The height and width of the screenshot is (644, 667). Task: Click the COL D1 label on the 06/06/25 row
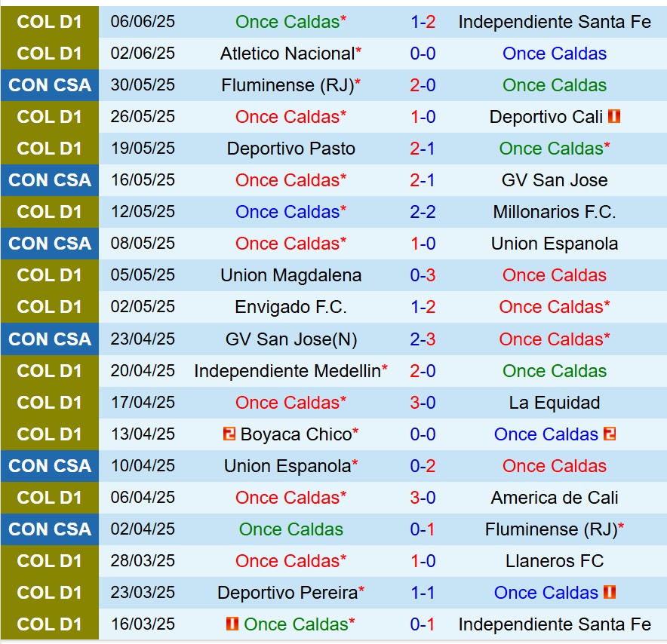pyautogui.click(x=50, y=22)
